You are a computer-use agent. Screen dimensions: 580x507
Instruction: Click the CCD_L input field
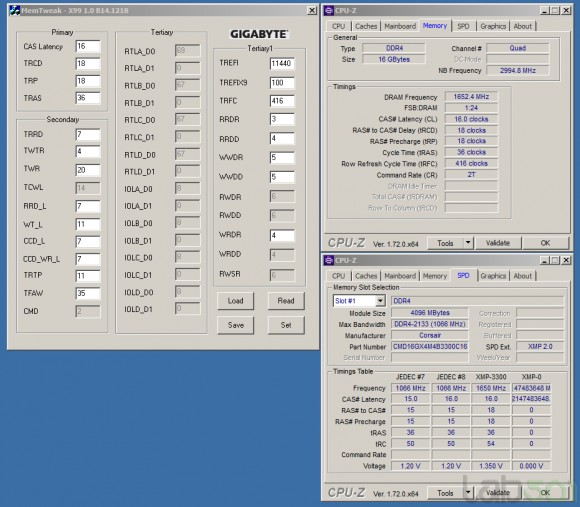pyautogui.click(x=88, y=241)
